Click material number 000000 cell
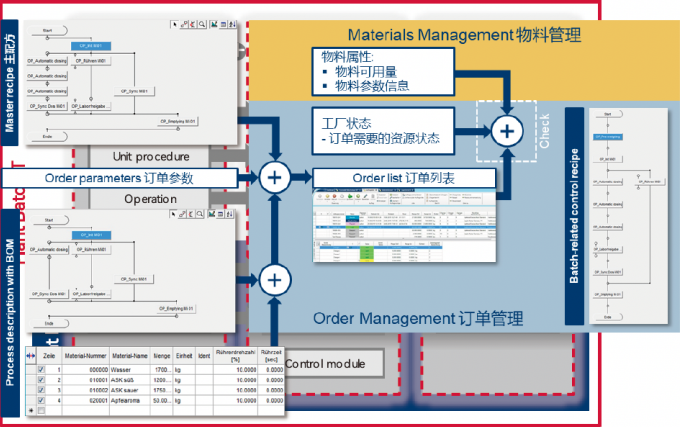This screenshot has width=680, height=427. [85, 370]
